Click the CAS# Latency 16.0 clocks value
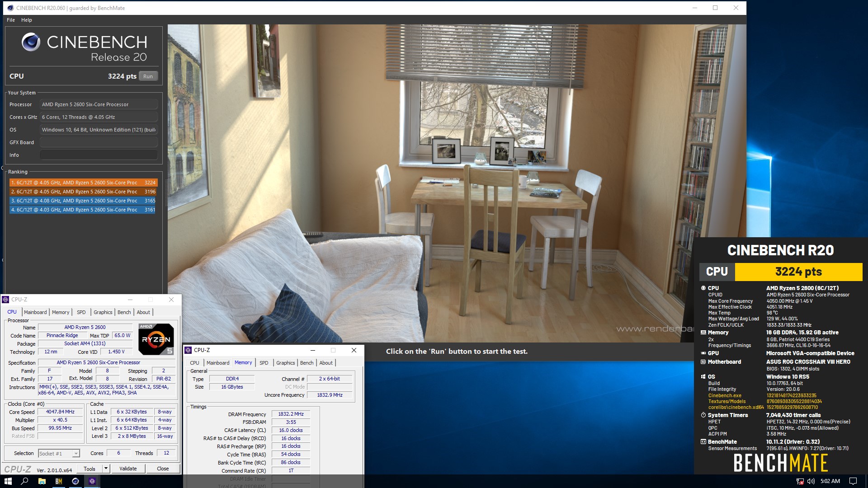Viewport: 868px width, 488px height. tap(291, 431)
